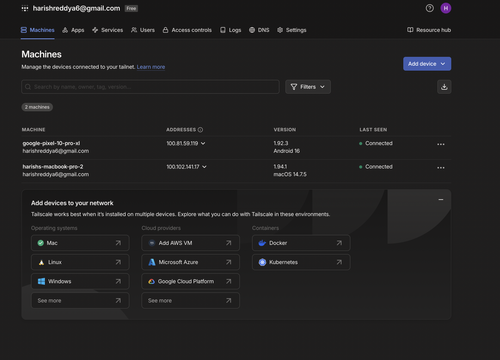
Task: Click the macOS 14.7.5 text
Action: (x=290, y=174)
